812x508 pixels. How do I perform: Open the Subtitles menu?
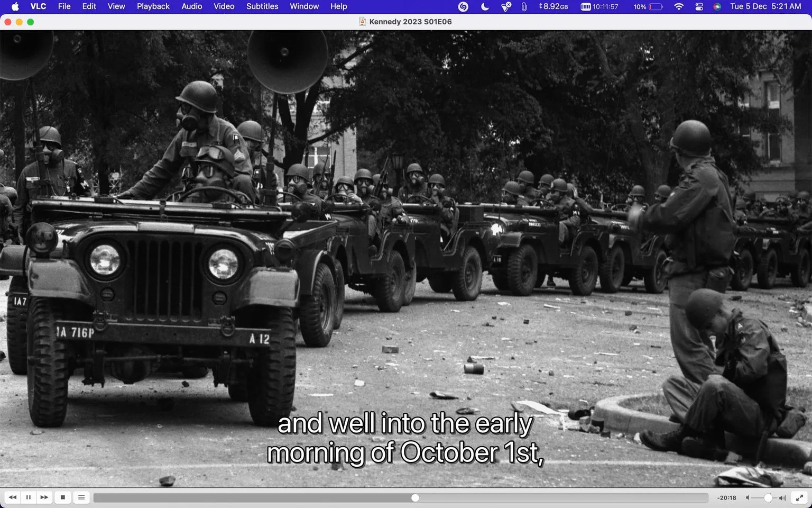262,6
